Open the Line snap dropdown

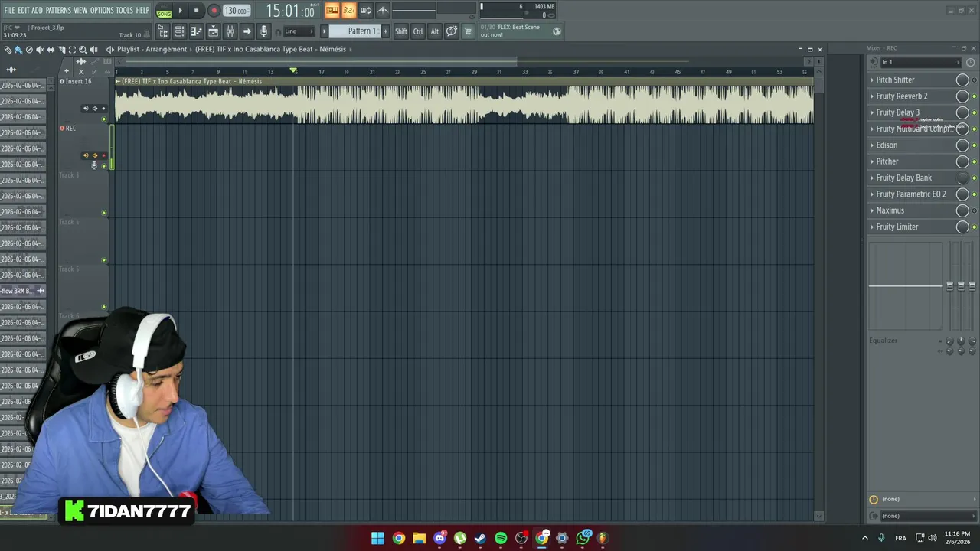pos(299,31)
